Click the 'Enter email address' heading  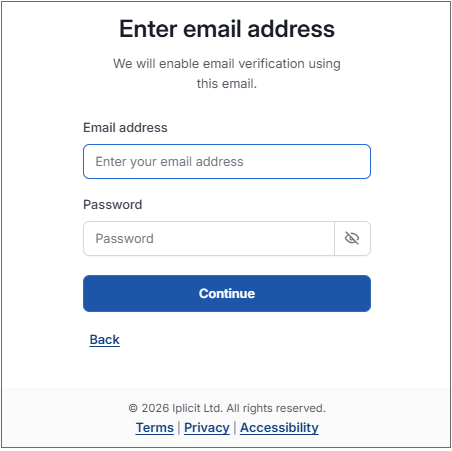point(227,29)
